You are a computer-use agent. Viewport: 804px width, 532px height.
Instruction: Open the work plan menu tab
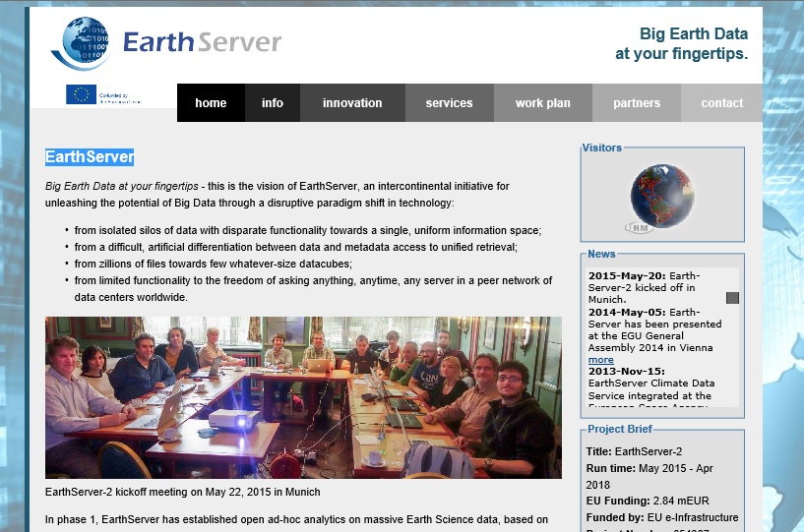coord(542,103)
